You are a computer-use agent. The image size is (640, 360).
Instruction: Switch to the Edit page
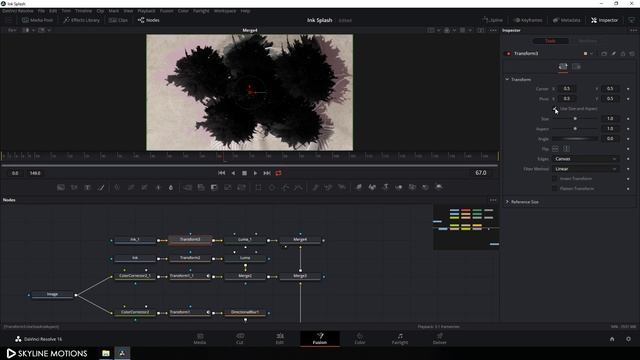tap(280, 338)
